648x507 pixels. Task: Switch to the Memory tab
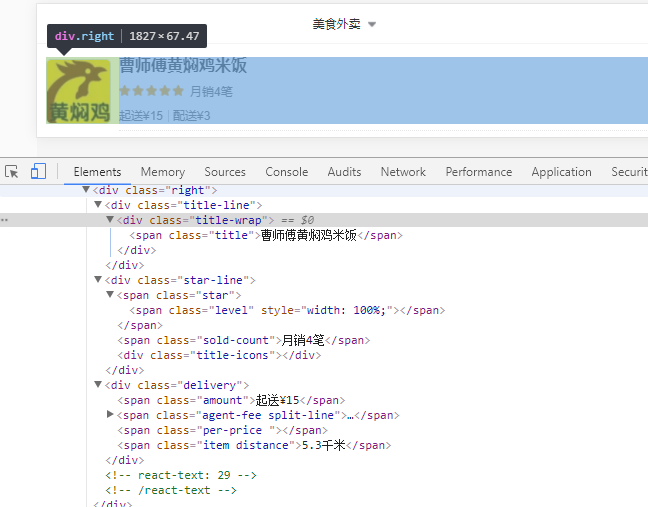163,172
